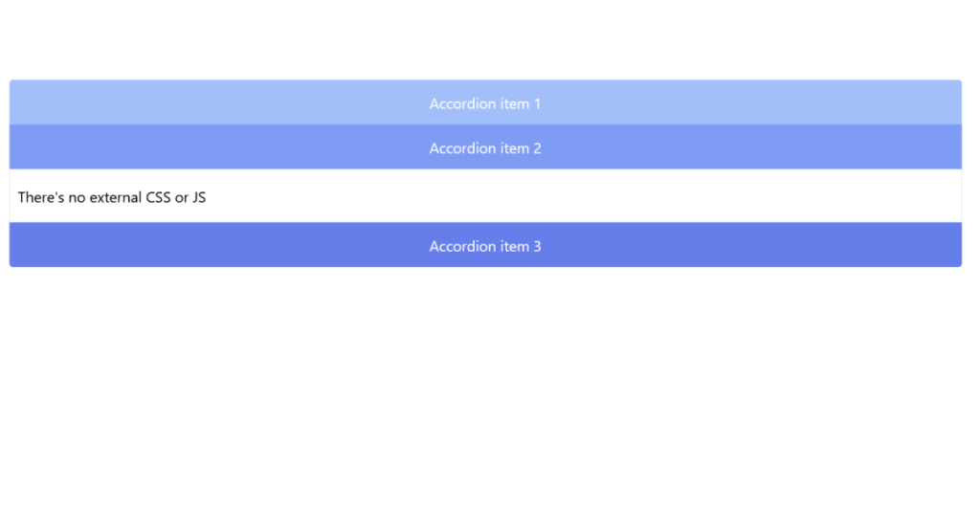Screen dimensions: 980x513
Task: Select the darkest blue accordion bar
Action: [x=485, y=246]
